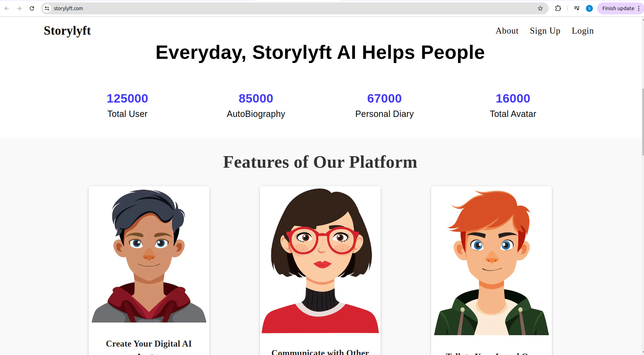644x355 pixels.
Task: Select the dark-haired male avatar image
Action: tap(149, 256)
